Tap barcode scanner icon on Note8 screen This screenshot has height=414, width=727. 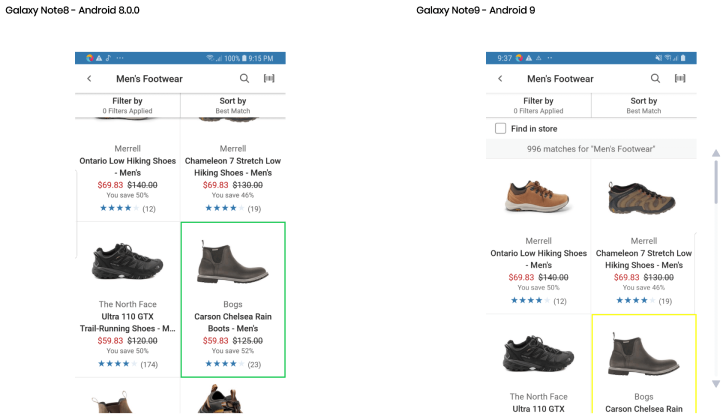(269, 78)
